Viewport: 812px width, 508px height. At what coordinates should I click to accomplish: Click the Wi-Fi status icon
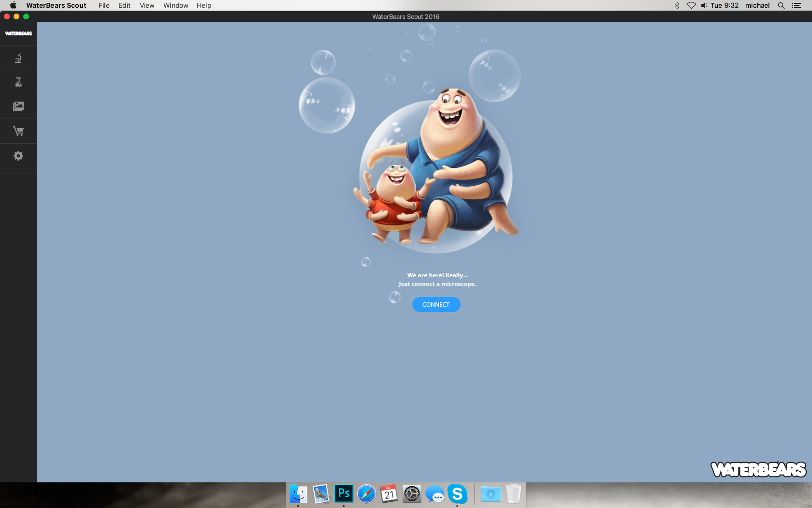click(x=691, y=5)
